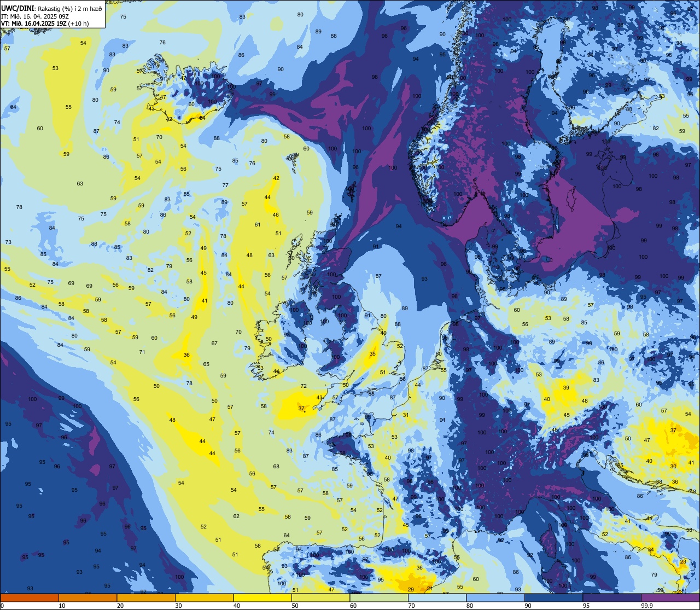The height and width of the screenshot is (610, 700).
Task: Click the "Rakastig (%) í 2 m hæð" parameter text
Action: (x=70, y=8)
